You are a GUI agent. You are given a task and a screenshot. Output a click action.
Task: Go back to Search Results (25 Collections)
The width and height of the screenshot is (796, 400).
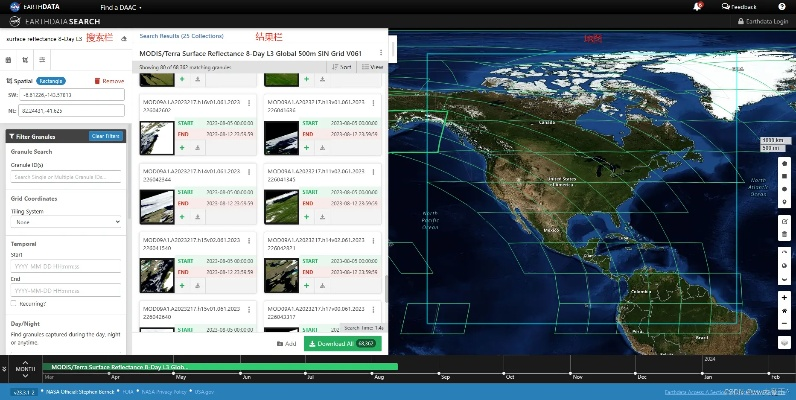178,37
